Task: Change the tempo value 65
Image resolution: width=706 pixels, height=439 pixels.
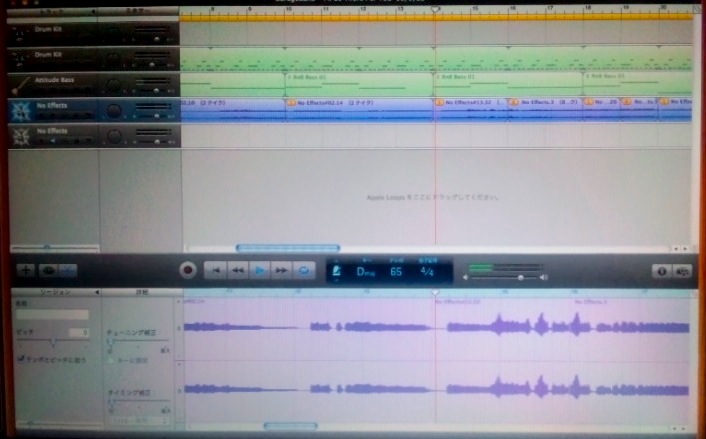Action: [x=396, y=272]
